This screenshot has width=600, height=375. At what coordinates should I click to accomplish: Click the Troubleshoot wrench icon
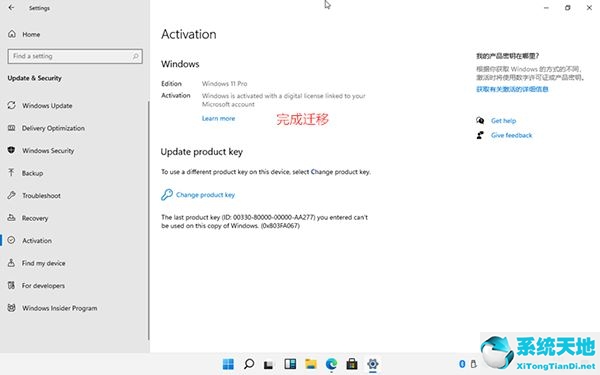coord(11,195)
